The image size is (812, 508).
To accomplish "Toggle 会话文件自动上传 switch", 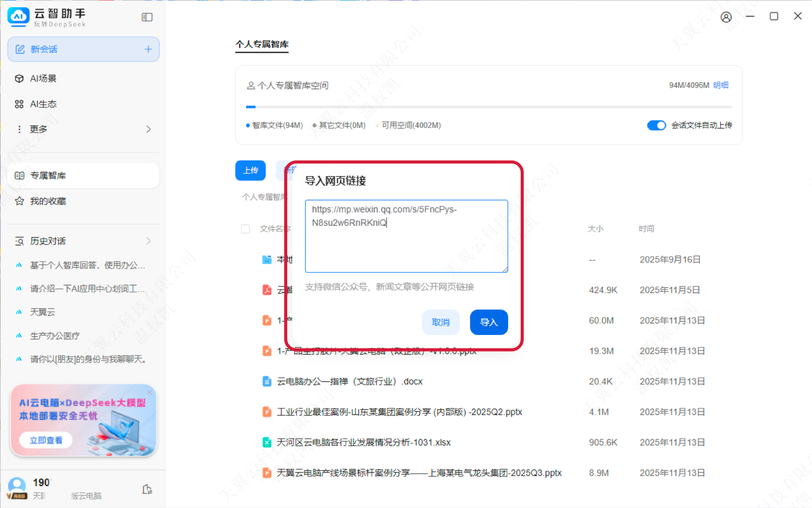I will coord(656,125).
